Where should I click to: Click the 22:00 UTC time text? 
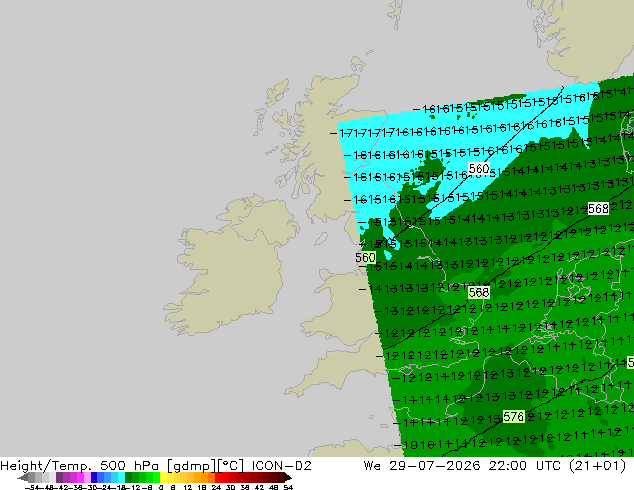524,466
